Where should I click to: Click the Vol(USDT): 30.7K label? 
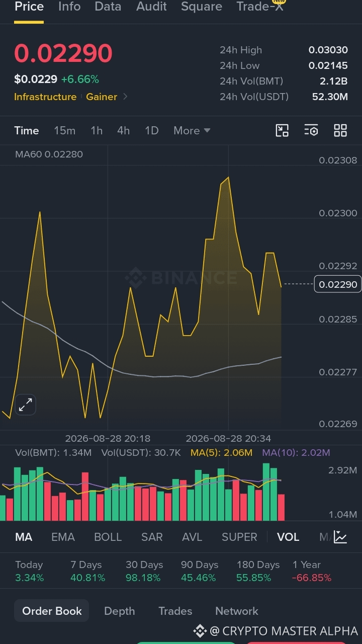point(141,452)
